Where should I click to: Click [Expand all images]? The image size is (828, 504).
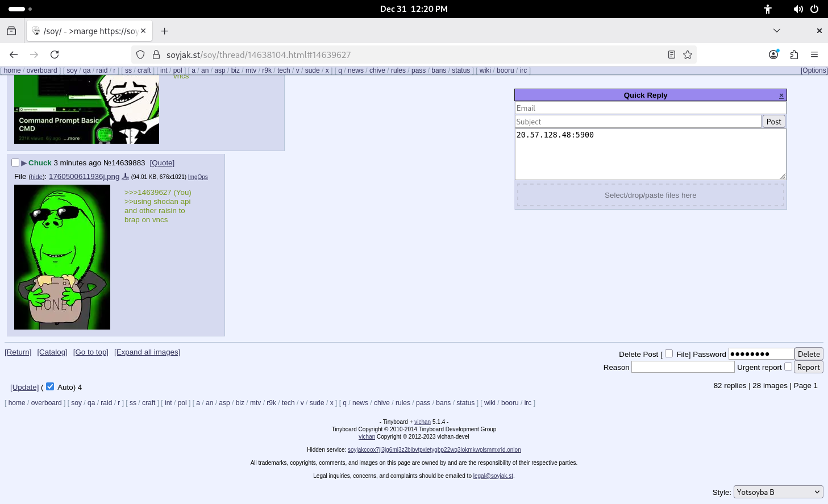pos(147,352)
